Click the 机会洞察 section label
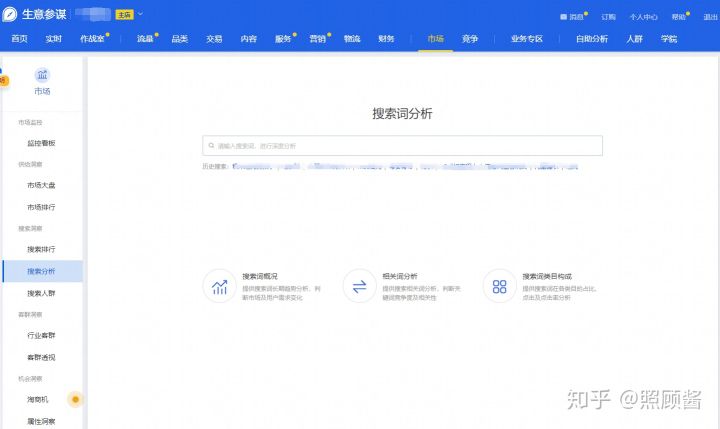720x429 pixels. [x=30, y=379]
